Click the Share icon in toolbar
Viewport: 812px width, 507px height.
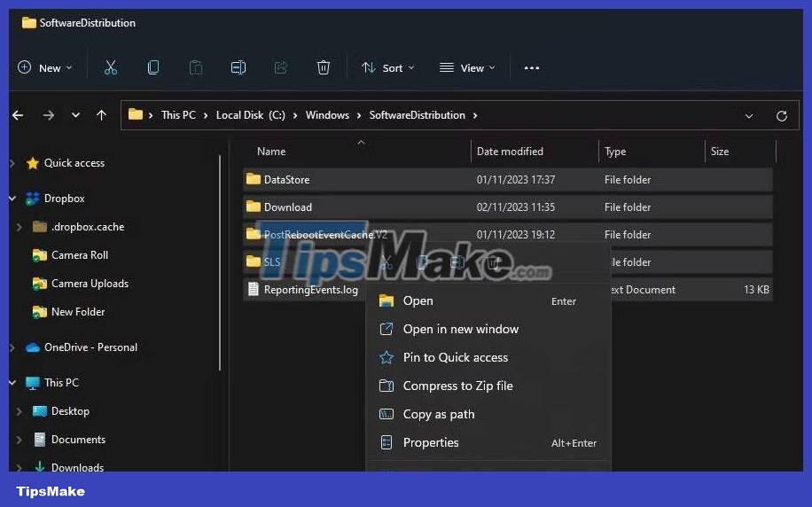281,67
